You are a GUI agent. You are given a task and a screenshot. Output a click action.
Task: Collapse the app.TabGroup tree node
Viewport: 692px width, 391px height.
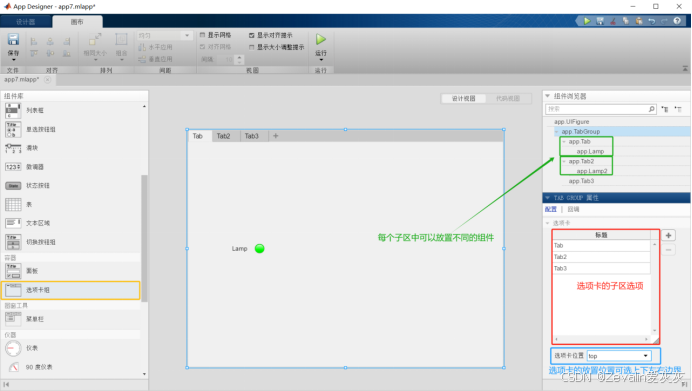tap(556, 132)
